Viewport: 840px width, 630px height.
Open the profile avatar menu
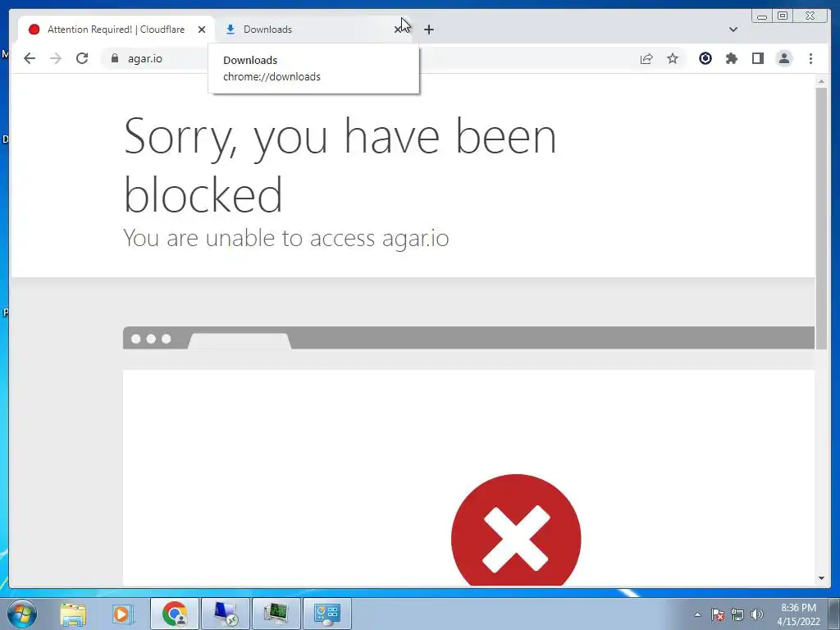tap(784, 58)
